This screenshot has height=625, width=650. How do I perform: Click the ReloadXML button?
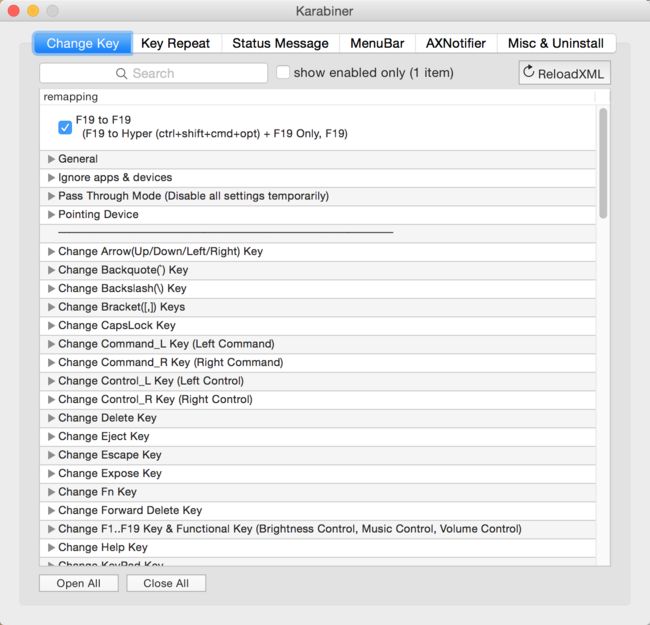pos(564,73)
